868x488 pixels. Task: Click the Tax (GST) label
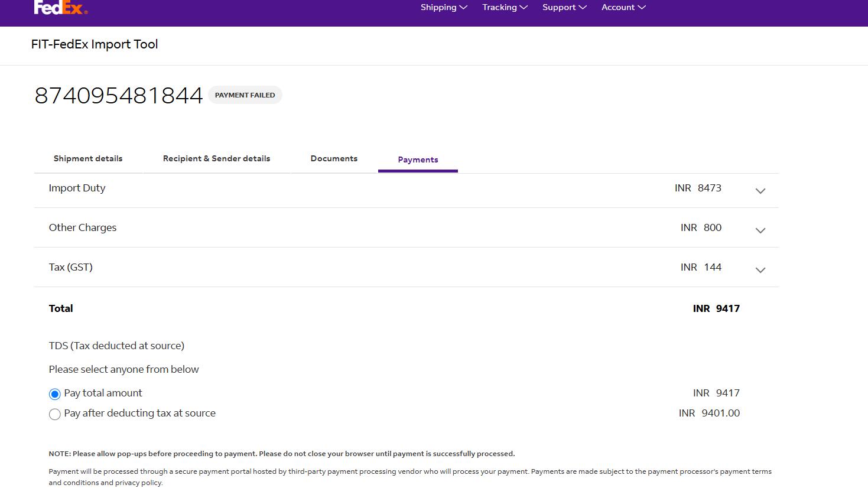click(x=71, y=267)
